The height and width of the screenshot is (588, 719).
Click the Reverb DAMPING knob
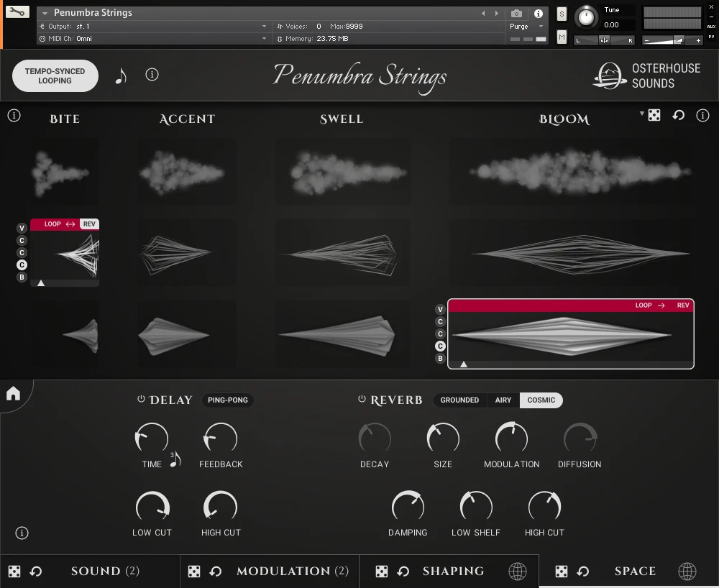[x=408, y=507]
